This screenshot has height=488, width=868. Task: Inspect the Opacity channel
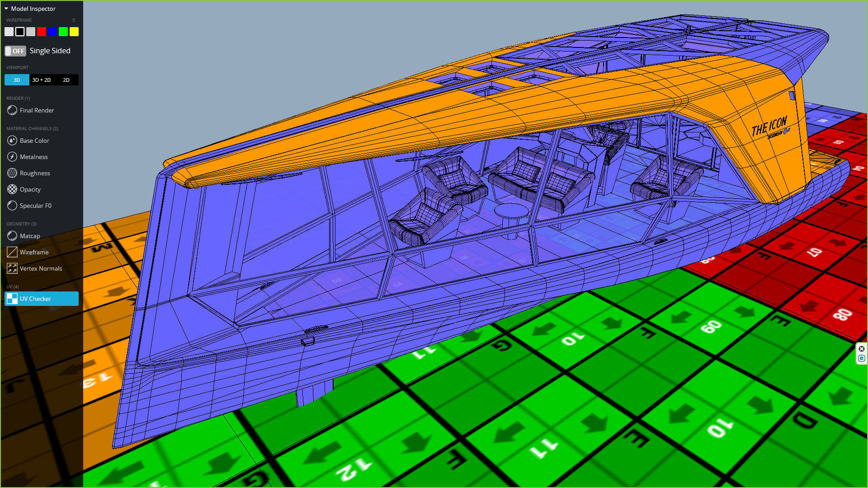tap(30, 189)
